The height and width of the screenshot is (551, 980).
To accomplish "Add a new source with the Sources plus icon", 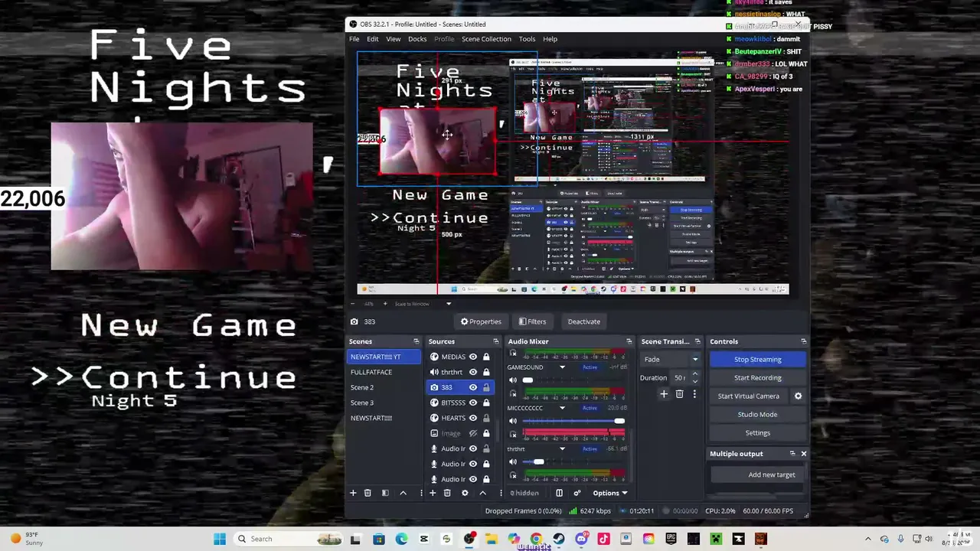I will [x=433, y=493].
